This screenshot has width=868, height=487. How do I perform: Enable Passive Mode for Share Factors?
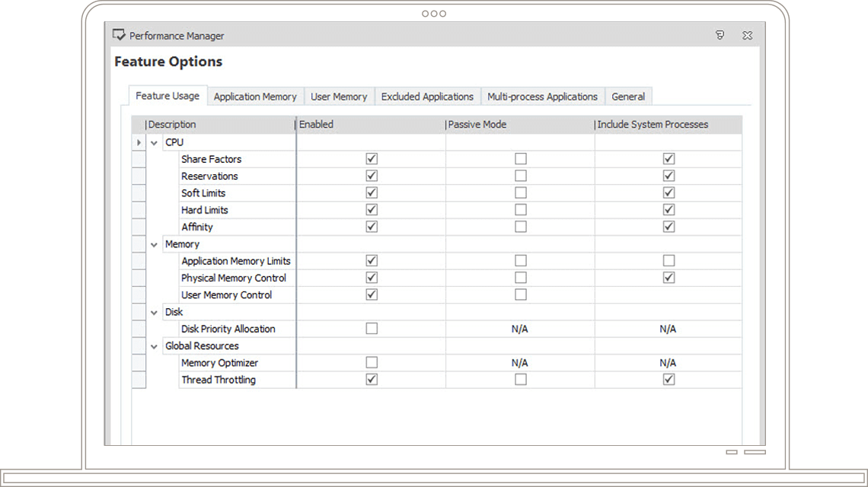pyautogui.click(x=520, y=159)
